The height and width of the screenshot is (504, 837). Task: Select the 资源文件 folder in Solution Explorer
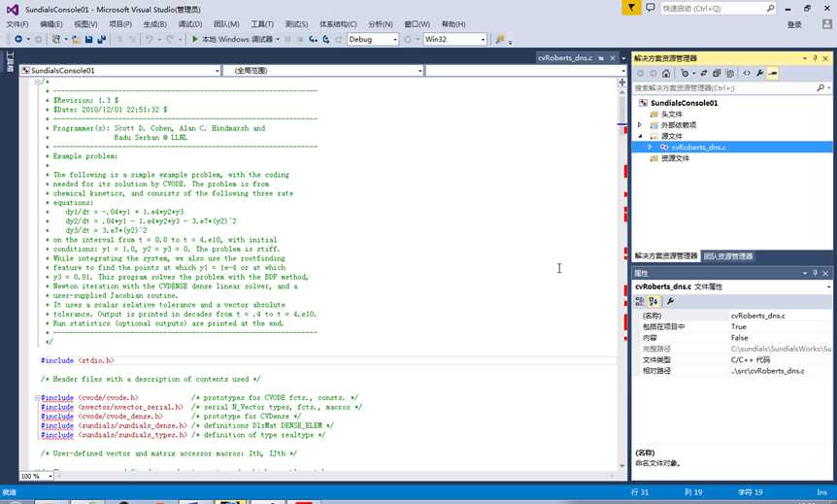point(675,158)
